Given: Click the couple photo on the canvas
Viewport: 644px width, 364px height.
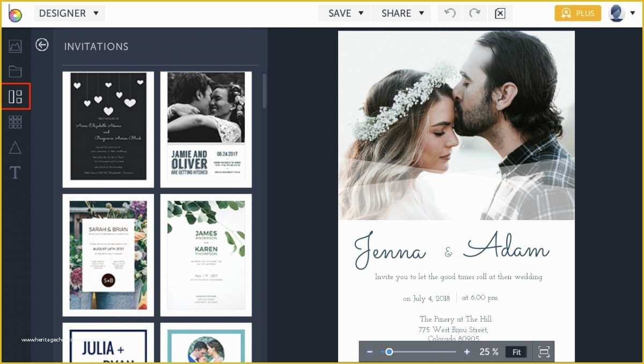Looking at the screenshot, I should point(456,125).
